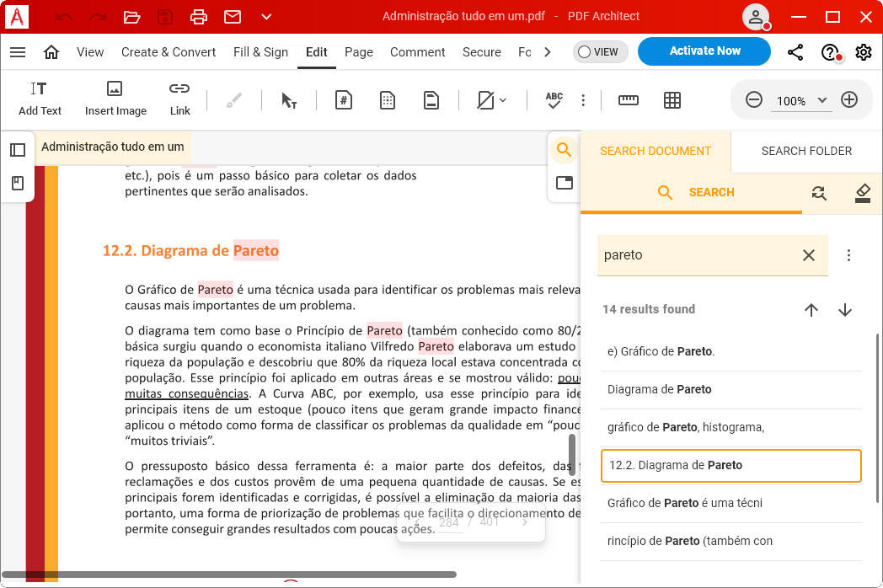Click the zoom in plus button
The image size is (883, 588).
(849, 100)
